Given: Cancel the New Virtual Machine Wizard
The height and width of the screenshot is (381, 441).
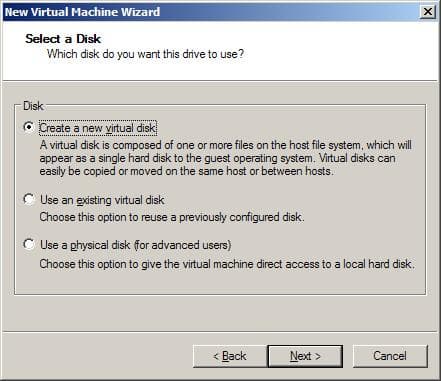Looking at the screenshot, I should 390,356.
